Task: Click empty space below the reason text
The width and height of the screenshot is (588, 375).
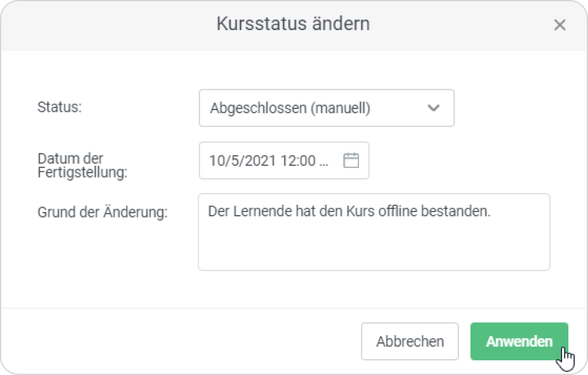Action: (373, 249)
